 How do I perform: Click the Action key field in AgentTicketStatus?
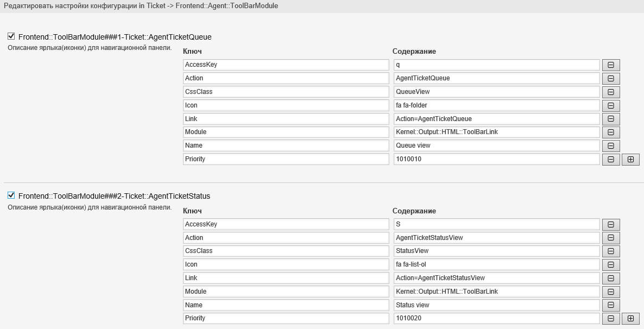[x=286, y=238]
